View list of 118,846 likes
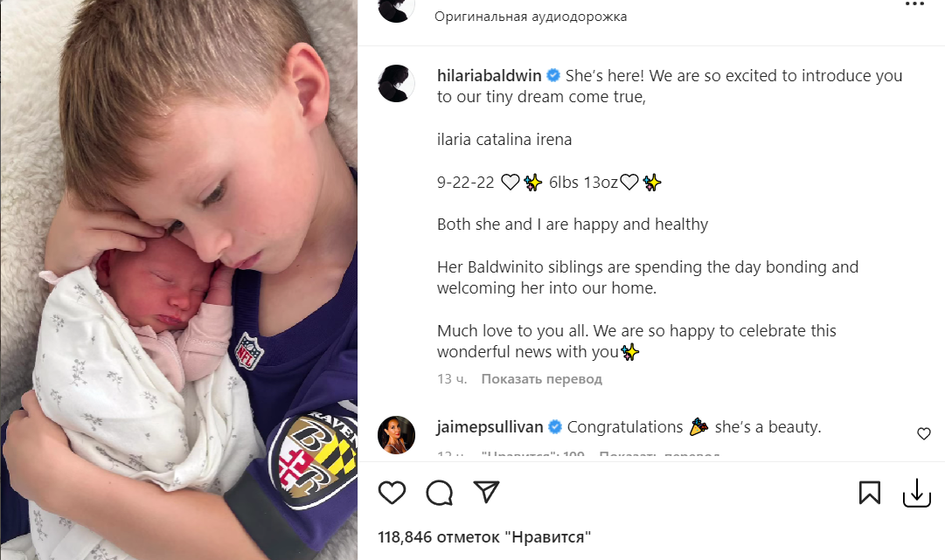This screenshot has height=560, width=945. pos(484,536)
